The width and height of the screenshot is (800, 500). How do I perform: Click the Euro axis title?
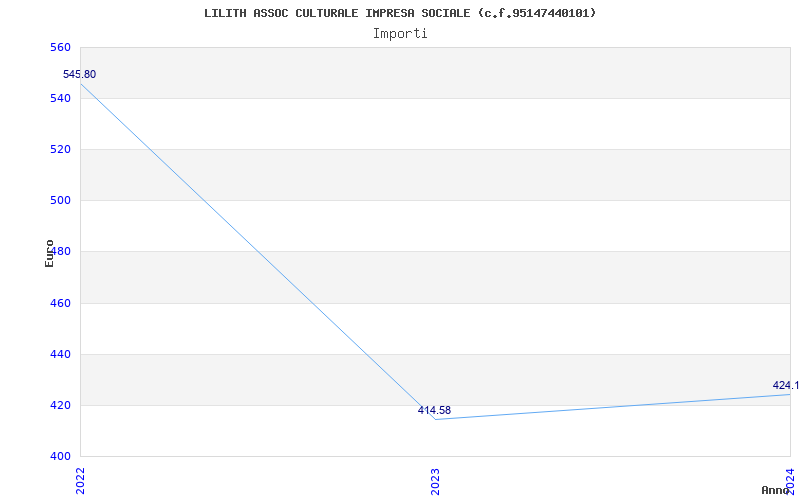tap(49, 254)
